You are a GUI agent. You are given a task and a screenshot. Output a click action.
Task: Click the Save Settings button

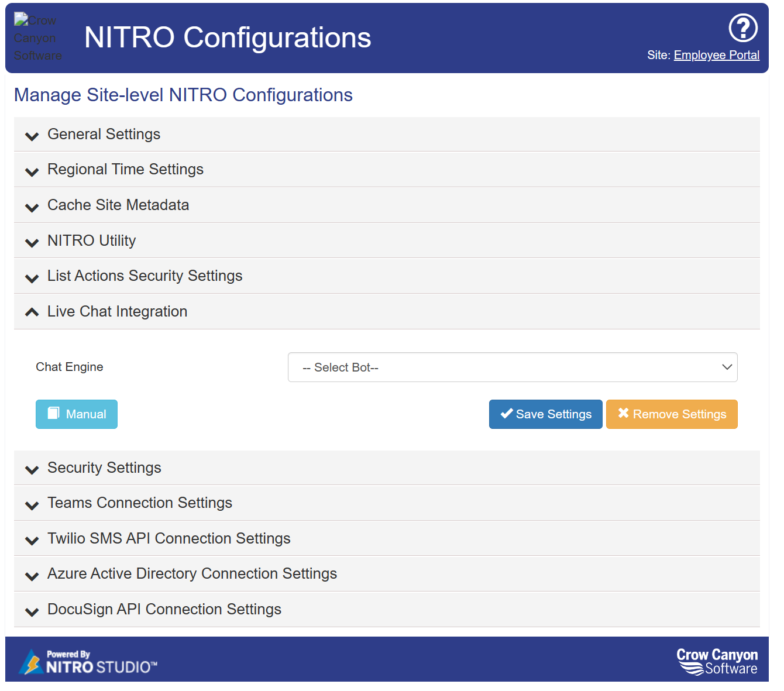(x=545, y=414)
